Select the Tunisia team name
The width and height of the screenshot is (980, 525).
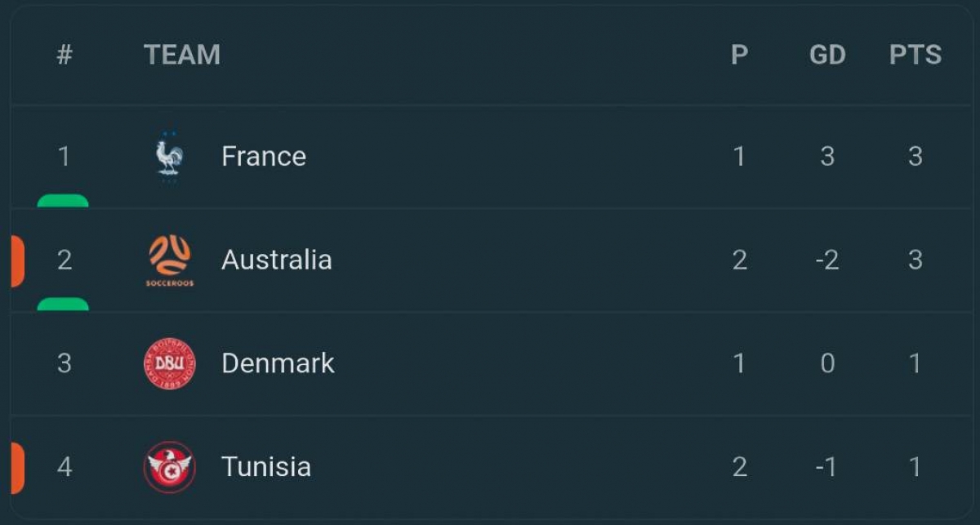click(266, 467)
